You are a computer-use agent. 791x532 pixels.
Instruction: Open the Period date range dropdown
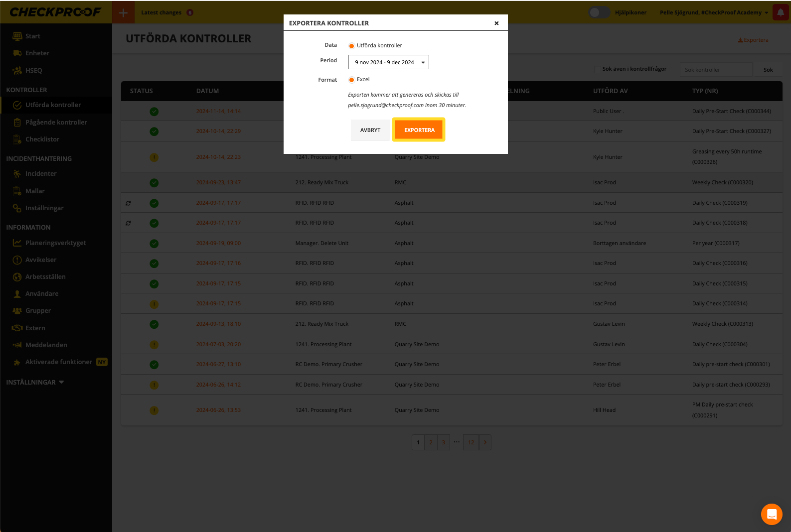point(388,62)
